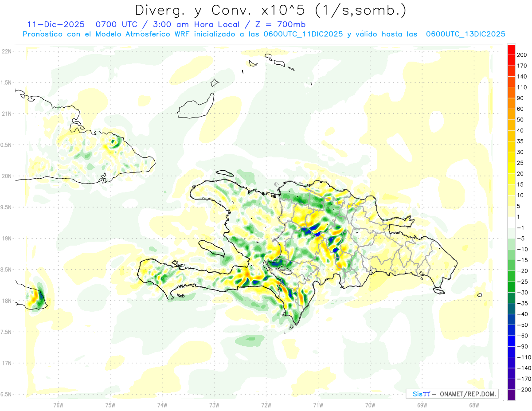
Task: Click the red color band above 200
Action: (512, 49)
